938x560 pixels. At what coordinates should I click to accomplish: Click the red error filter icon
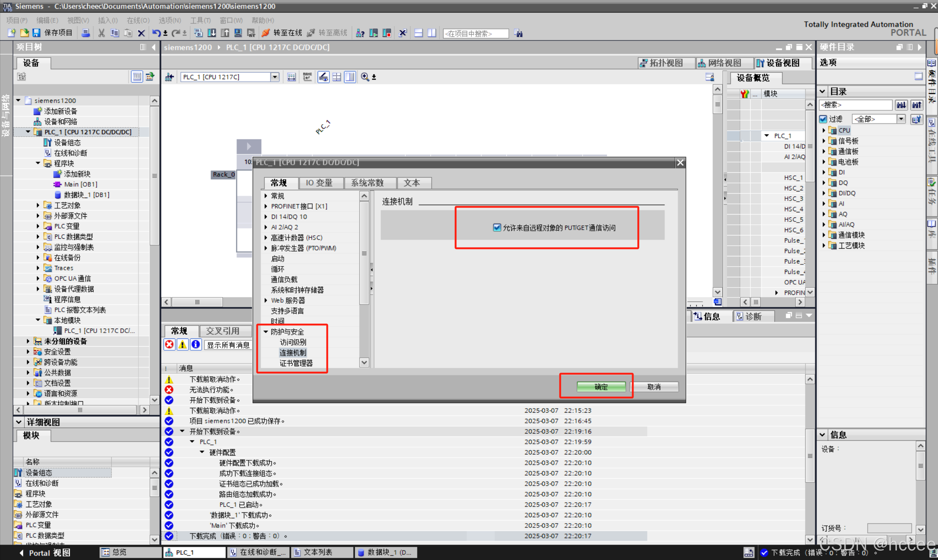click(x=169, y=344)
